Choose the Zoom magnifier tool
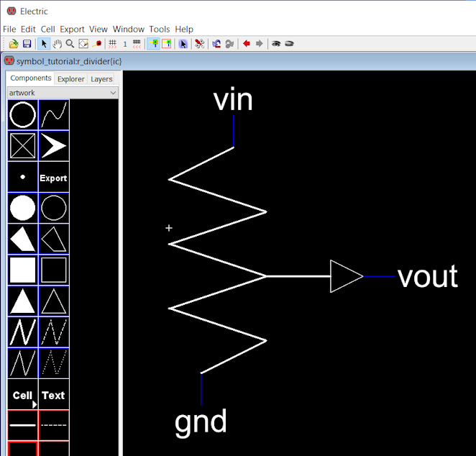 pos(70,44)
